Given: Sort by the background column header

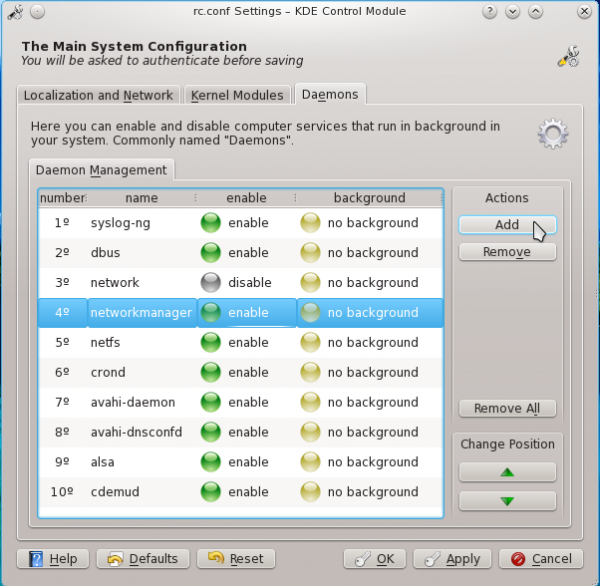Looking at the screenshot, I should coord(370,198).
